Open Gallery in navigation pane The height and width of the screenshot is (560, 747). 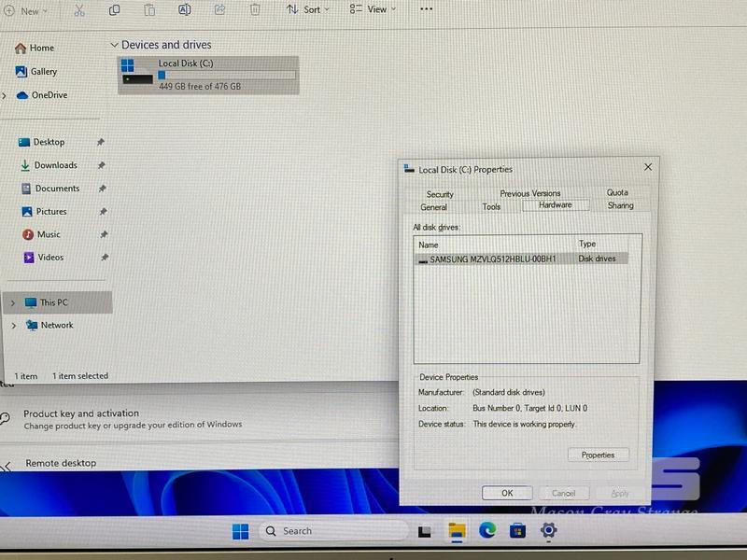(36, 72)
